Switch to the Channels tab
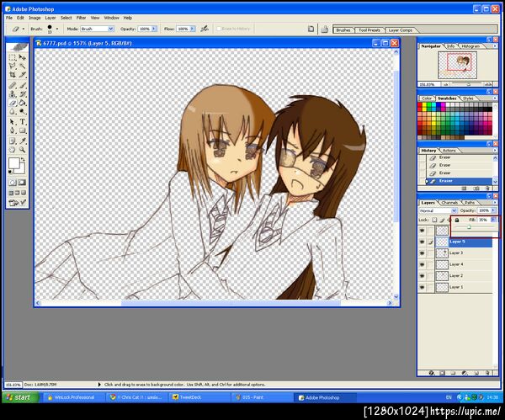 [x=449, y=203]
